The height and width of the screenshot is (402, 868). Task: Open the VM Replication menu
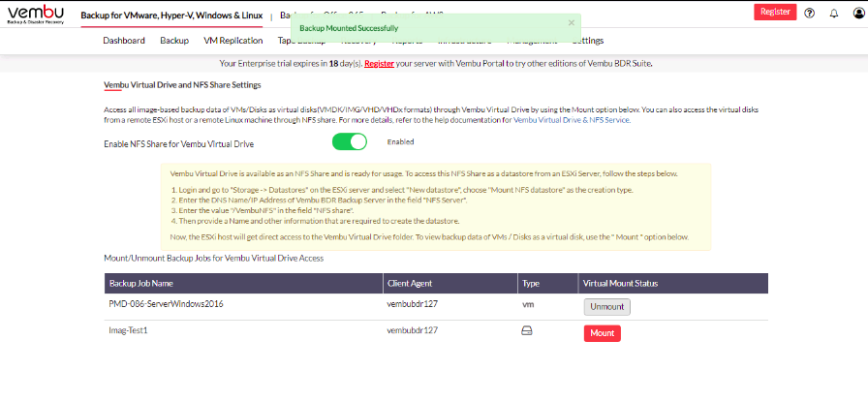click(233, 41)
